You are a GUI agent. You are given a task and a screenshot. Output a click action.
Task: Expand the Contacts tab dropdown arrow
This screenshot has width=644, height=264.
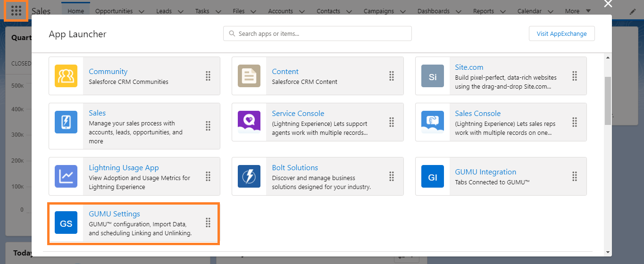click(x=350, y=11)
